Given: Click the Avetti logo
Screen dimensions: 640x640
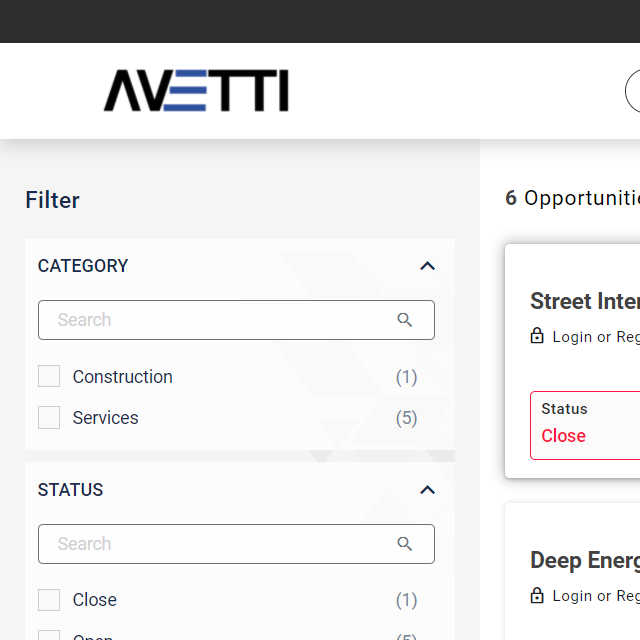Looking at the screenshot, I should [x=196, y=91].
